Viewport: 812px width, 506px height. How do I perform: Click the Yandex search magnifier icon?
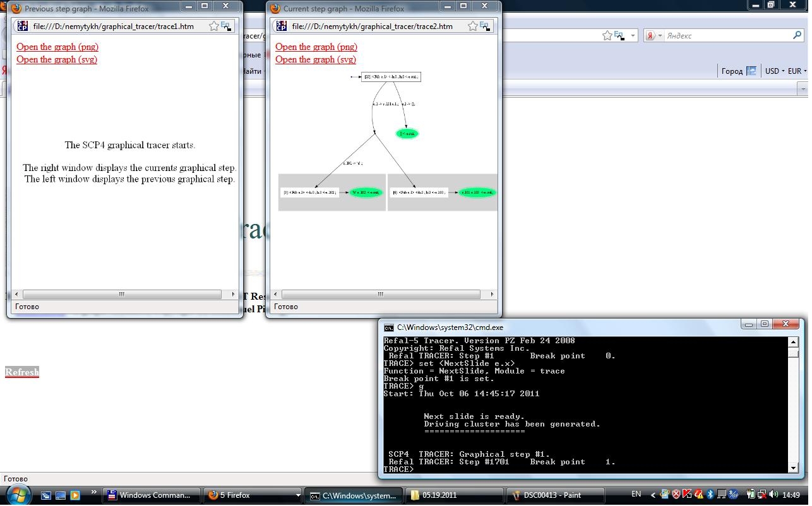click(x=797, y=36)
